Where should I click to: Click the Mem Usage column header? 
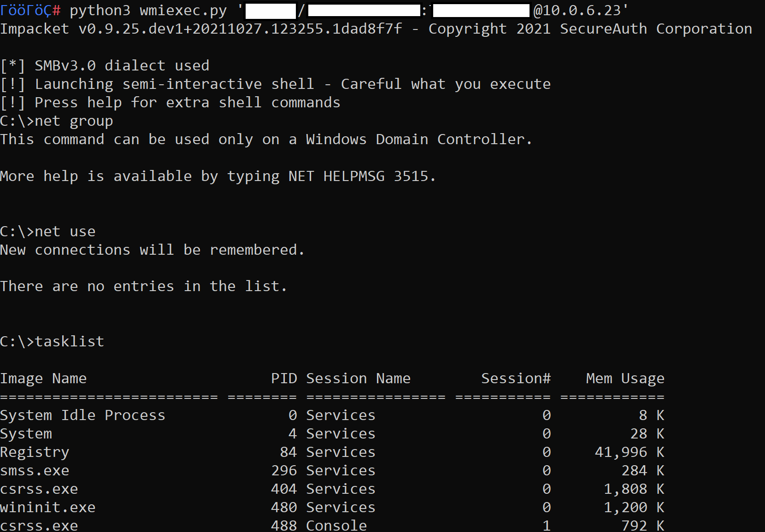625,378
